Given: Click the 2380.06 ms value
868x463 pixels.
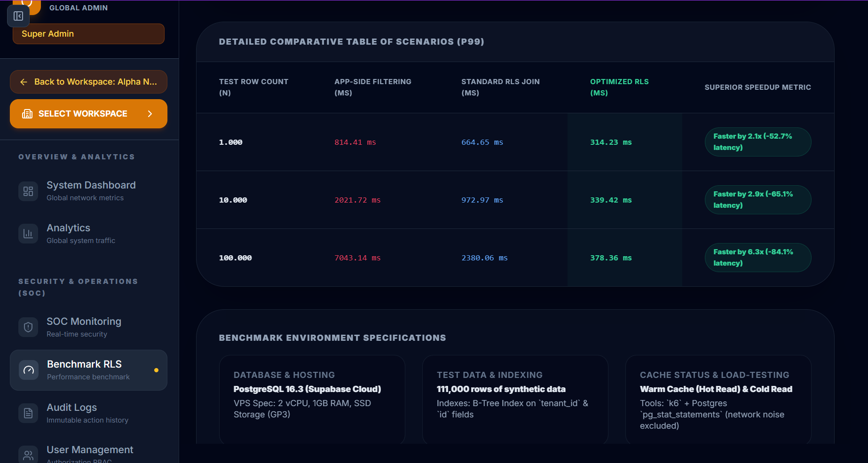Looking at the screenshot, I should [x=484, y=258].
